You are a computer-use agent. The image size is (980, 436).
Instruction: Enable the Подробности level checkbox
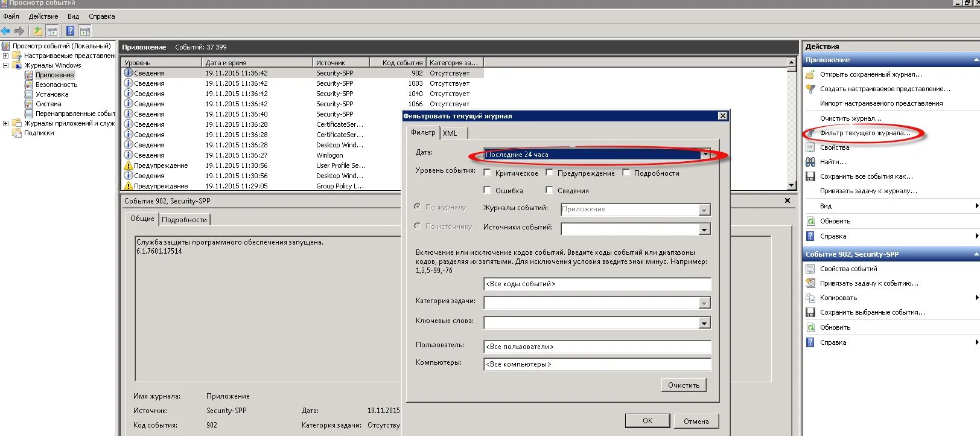[626, 173]
